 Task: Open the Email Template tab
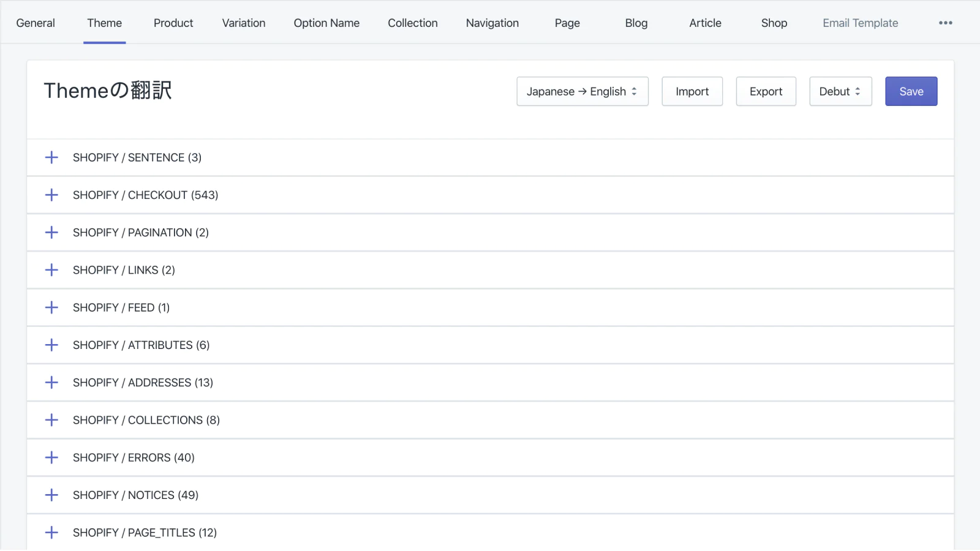pos(860,23)
